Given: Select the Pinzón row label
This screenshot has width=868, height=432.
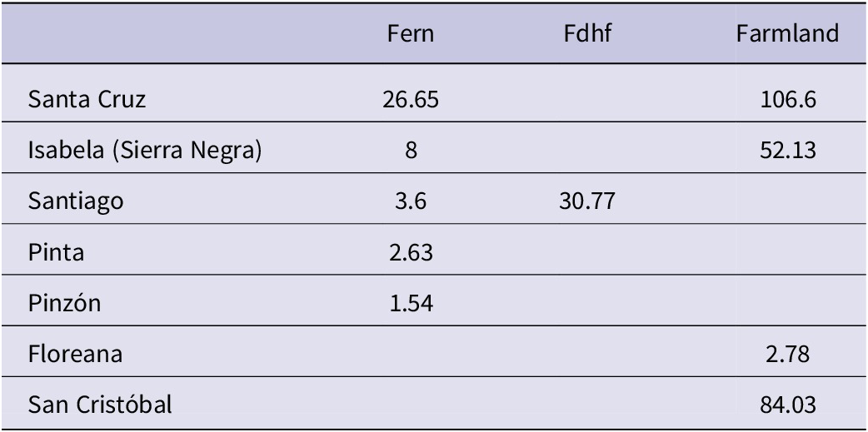Looking at the screenshot, I should tap(64, 302).
